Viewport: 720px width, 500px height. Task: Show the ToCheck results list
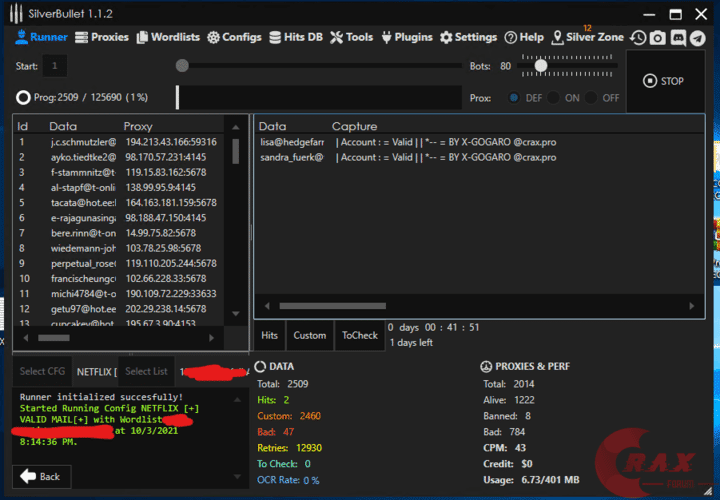click(x=360, y=336)
